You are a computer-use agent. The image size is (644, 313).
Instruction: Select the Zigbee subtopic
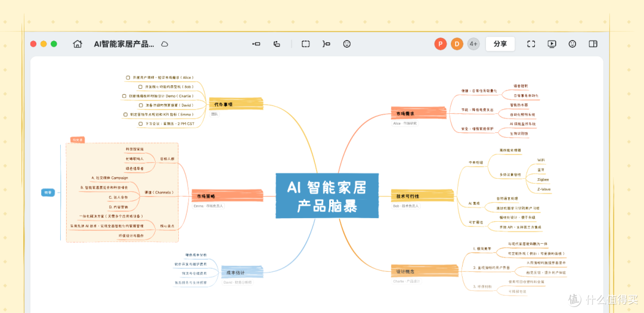coord(543,179)
